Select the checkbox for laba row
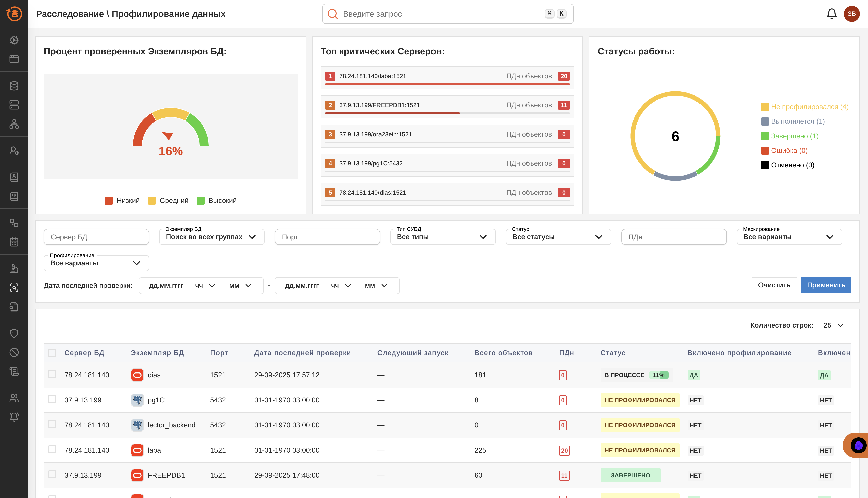The image size is (868, 498). click(52, 450)
